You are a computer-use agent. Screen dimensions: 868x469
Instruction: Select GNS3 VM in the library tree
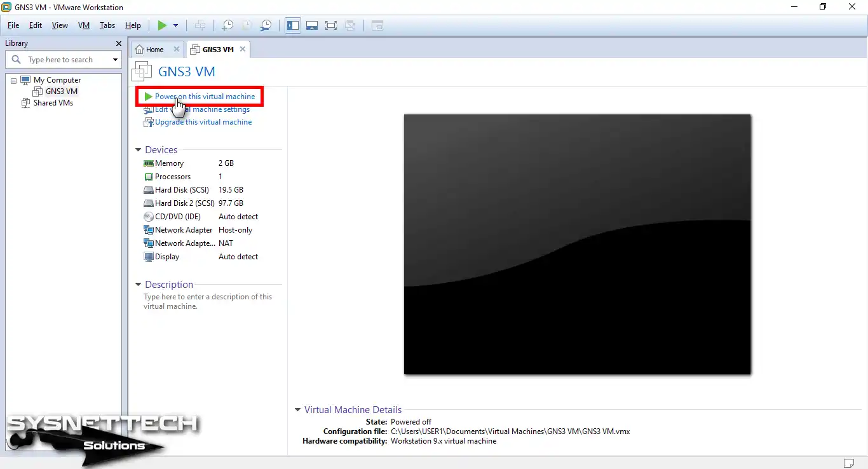pyautogui.click(x=62, y=92)
